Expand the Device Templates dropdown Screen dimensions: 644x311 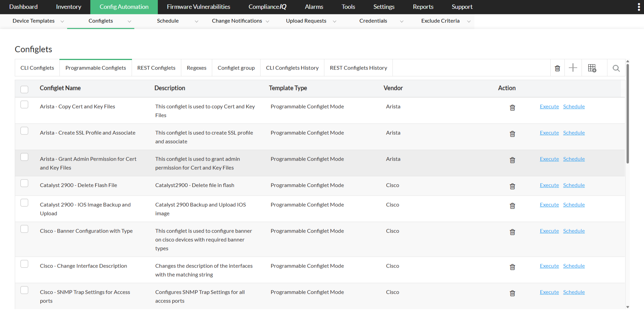coord(62,21)
